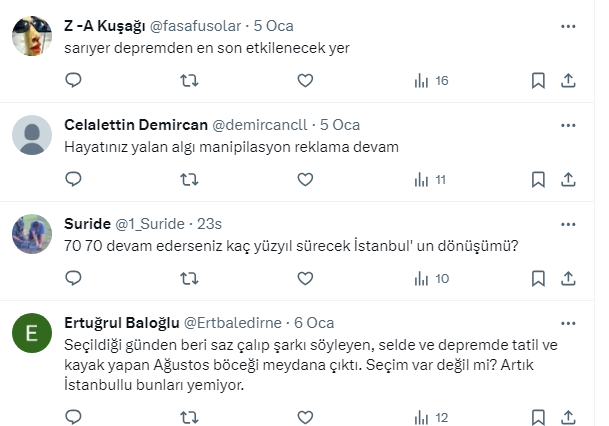Bookmark Celalettin Demircan's tweet

click(538, 179)
